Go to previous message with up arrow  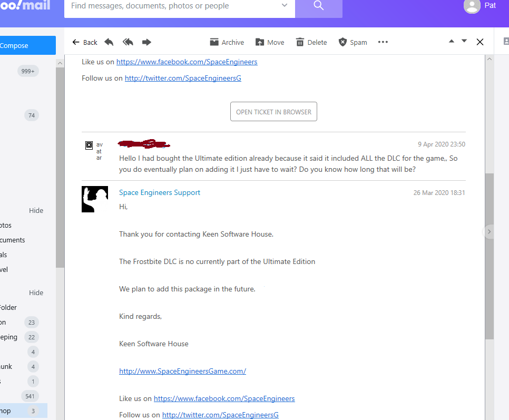pos(452,41)
